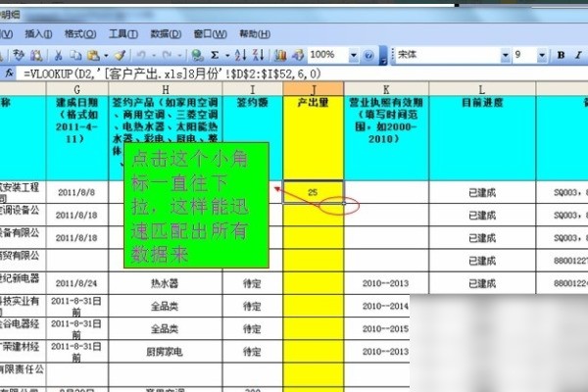This screenshot has width=588, height=392.
Task: Open the 100% zoom dropdown
Action: 353,56
